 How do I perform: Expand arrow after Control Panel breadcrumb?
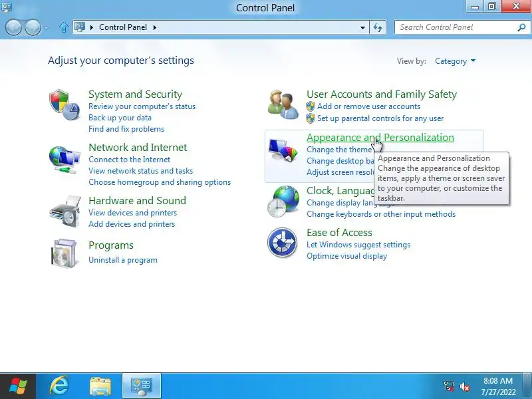(x=155, y=27)
